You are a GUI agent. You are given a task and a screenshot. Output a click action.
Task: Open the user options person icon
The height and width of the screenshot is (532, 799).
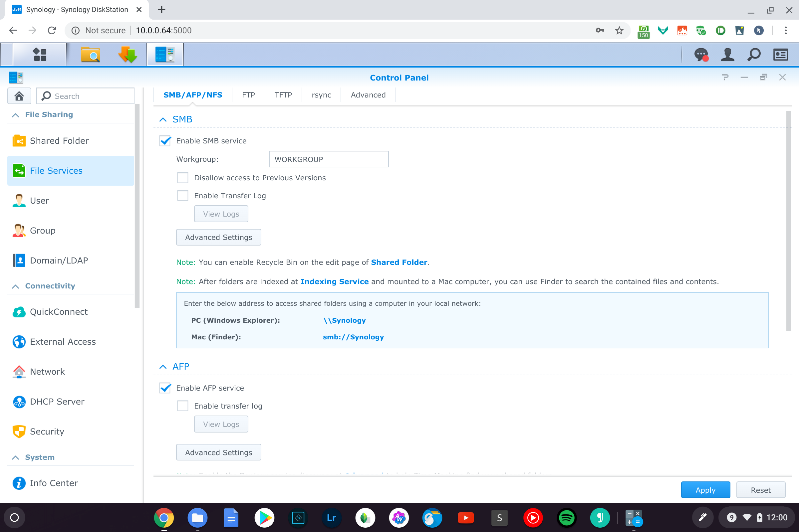pyautogui.click(x=727, y=54)
